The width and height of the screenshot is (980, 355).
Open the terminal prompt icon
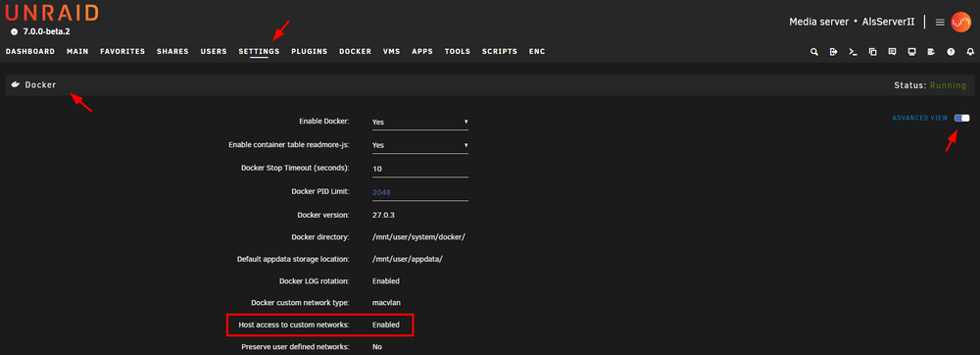coord(853,52)
